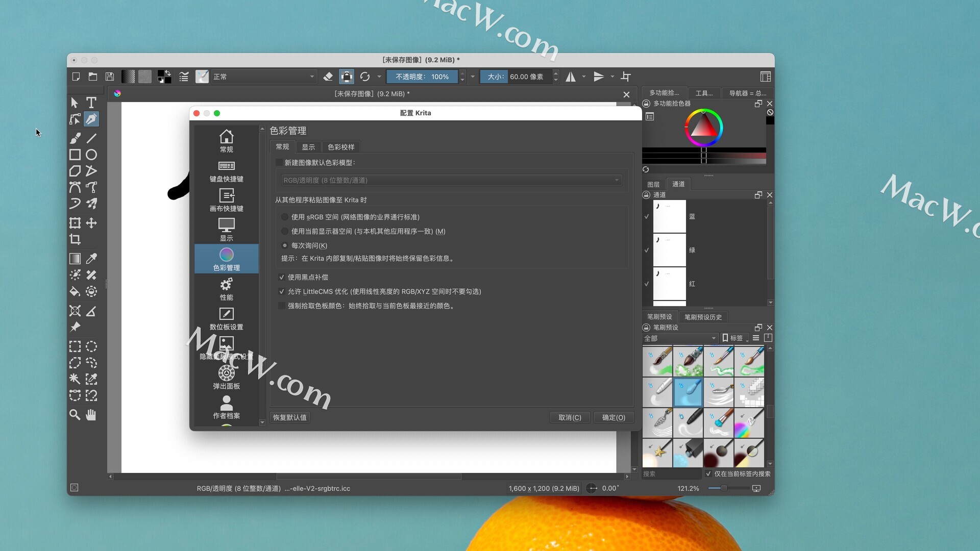The height and width of the screenshot is (551, 980).
Task: Select the use current monitor space option
Action: (285, 231)
